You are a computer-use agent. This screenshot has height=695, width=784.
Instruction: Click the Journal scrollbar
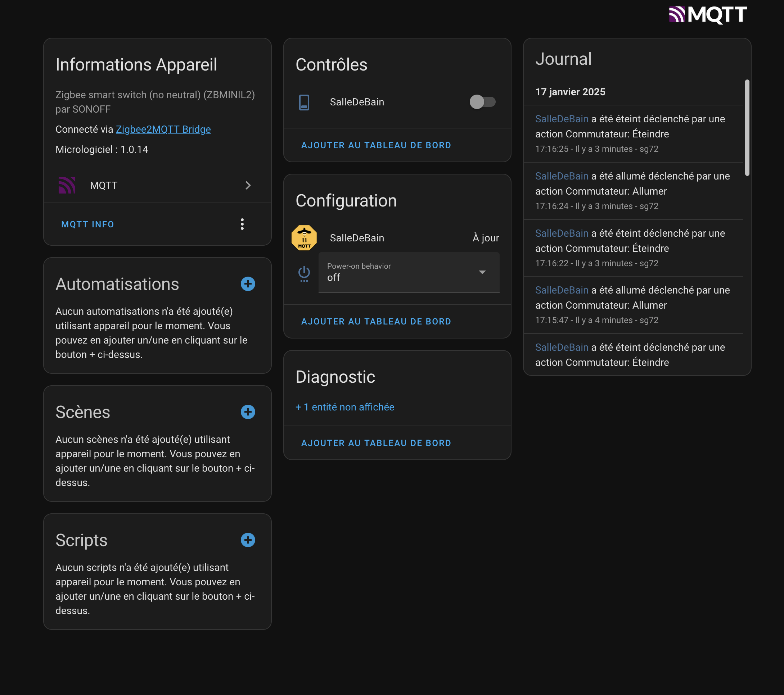pyautogui.click(x=747, y=128)
